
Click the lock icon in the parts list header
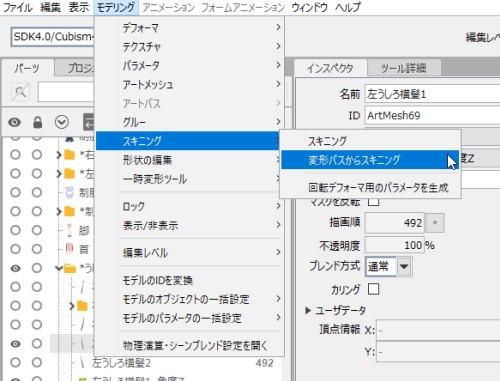pos(38,122)
